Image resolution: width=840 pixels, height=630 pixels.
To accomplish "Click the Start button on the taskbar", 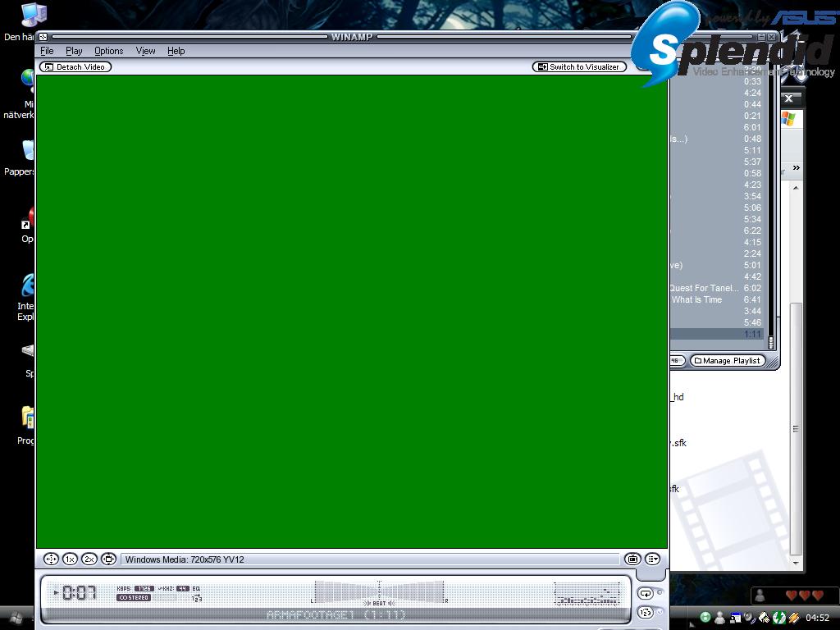I will (x=15, y=619).
